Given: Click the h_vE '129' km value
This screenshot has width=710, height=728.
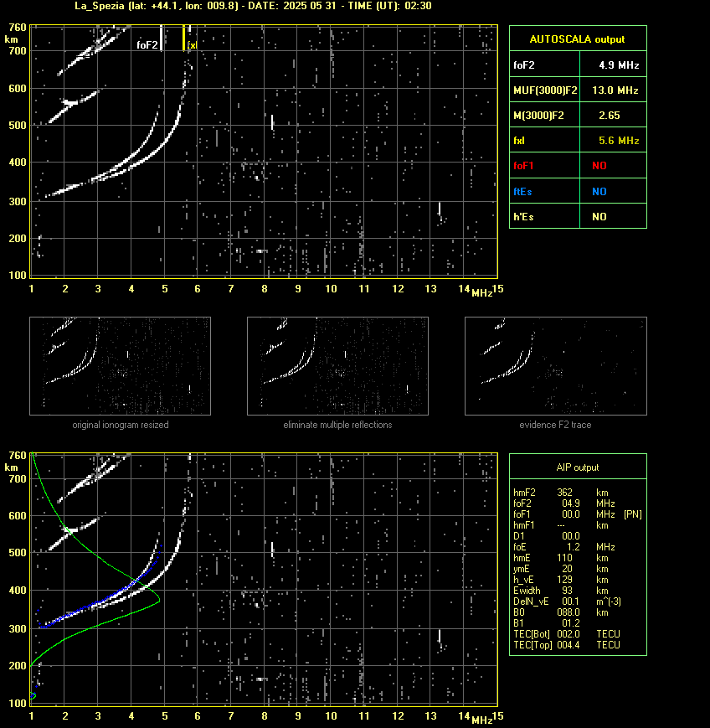Looking at the screenshot, I should tap(564, 580).
